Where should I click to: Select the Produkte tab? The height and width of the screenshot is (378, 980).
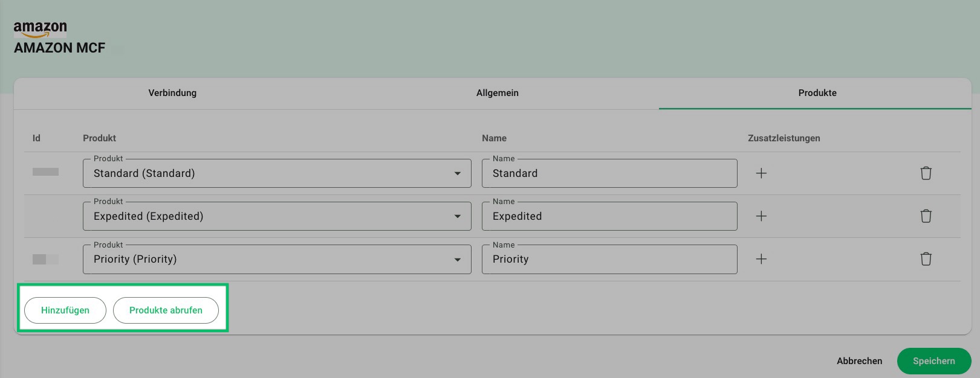817,93
